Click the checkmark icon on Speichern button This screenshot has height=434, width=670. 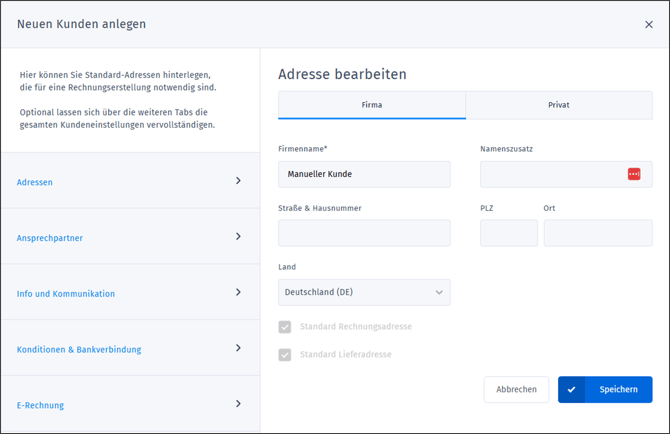point(571,390)
